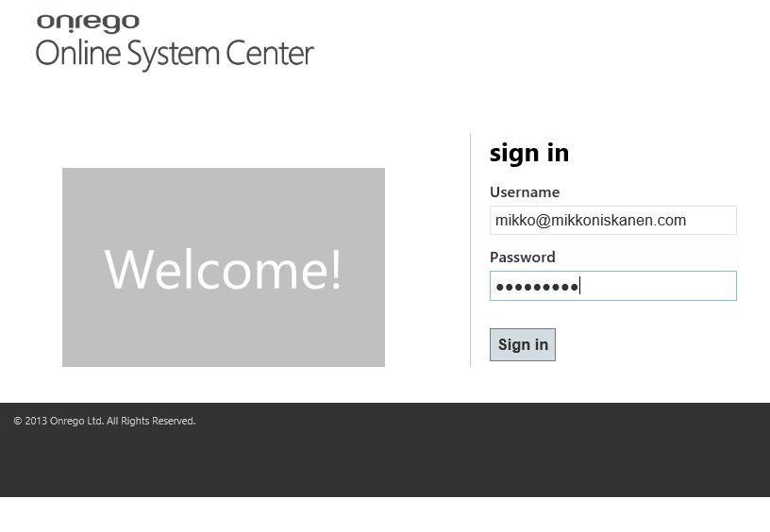Click the Password label

(522, 258)
